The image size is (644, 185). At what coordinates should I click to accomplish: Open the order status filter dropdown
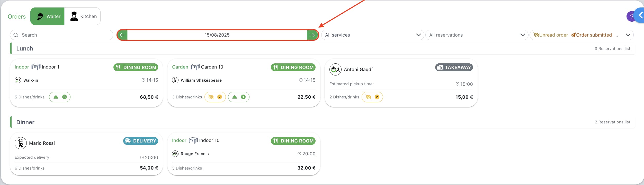pyautogui.click(x=582, y=35)
